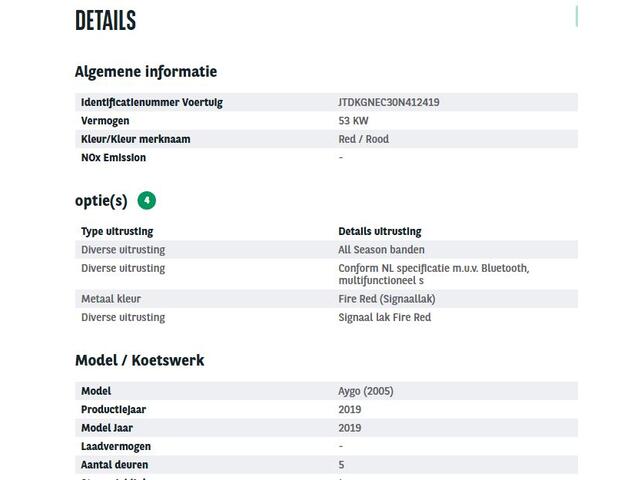This screenshot has height=480, width=640.
Task: Select the Vermogen 53 KW value
Action: tap(353, 121)
